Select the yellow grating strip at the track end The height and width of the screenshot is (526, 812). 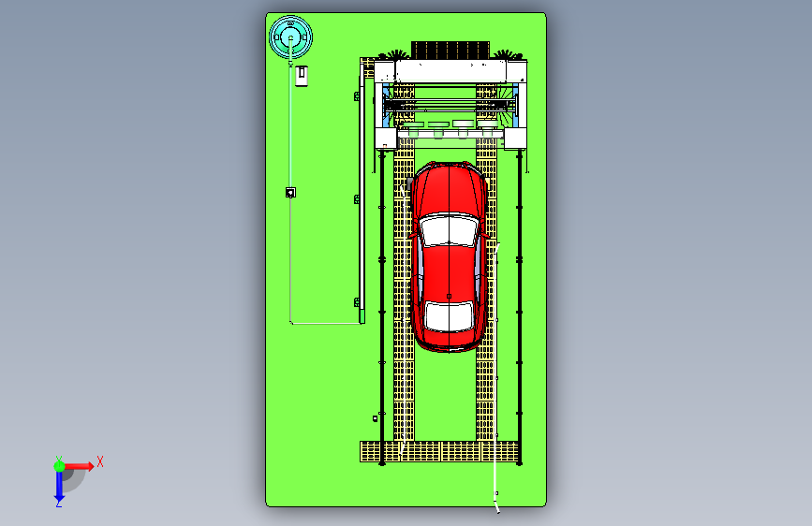pos(439,451)
